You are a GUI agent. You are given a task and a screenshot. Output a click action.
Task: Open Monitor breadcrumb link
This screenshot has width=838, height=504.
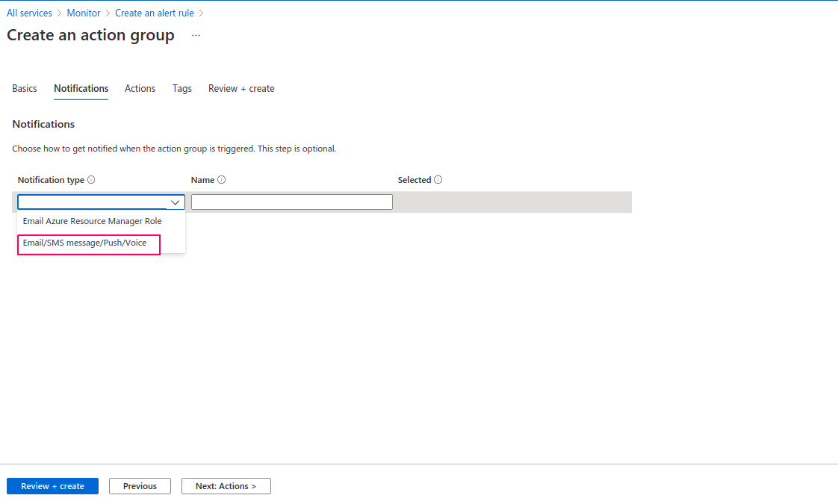coord(84,13)
